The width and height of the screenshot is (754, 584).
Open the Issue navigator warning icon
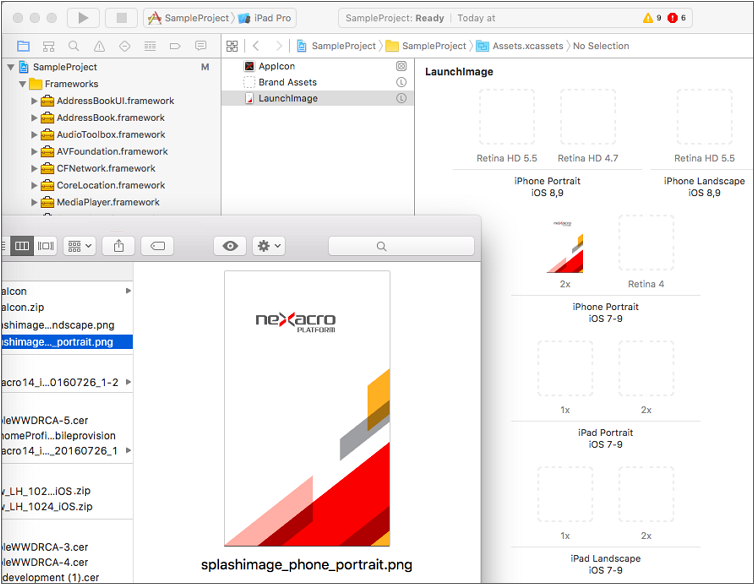click(x=99, y=46)
